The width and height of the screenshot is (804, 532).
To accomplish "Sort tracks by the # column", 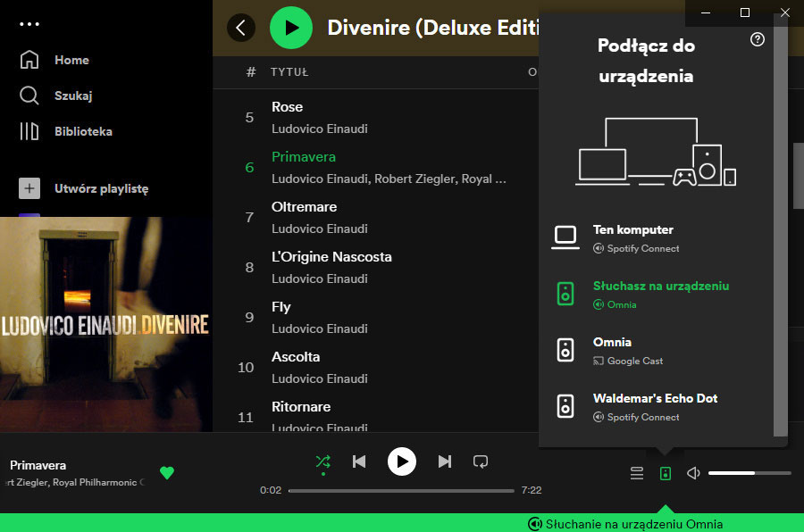I will [x=251, y=71].
